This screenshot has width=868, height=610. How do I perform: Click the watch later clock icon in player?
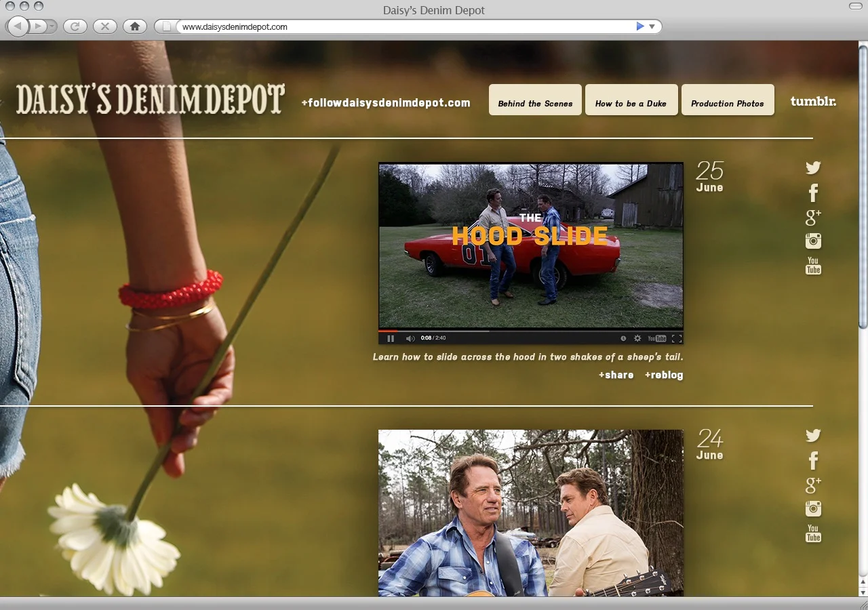click(x=623, y=338)
